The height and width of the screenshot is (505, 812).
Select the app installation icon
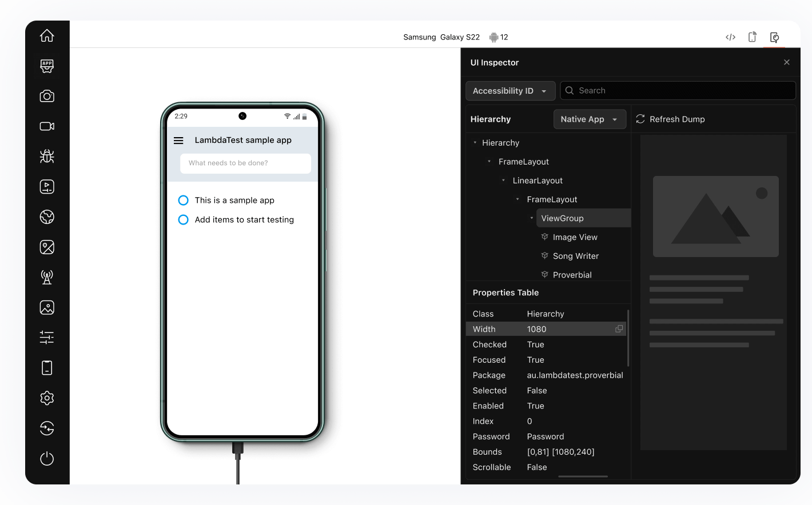pos(47,66)
